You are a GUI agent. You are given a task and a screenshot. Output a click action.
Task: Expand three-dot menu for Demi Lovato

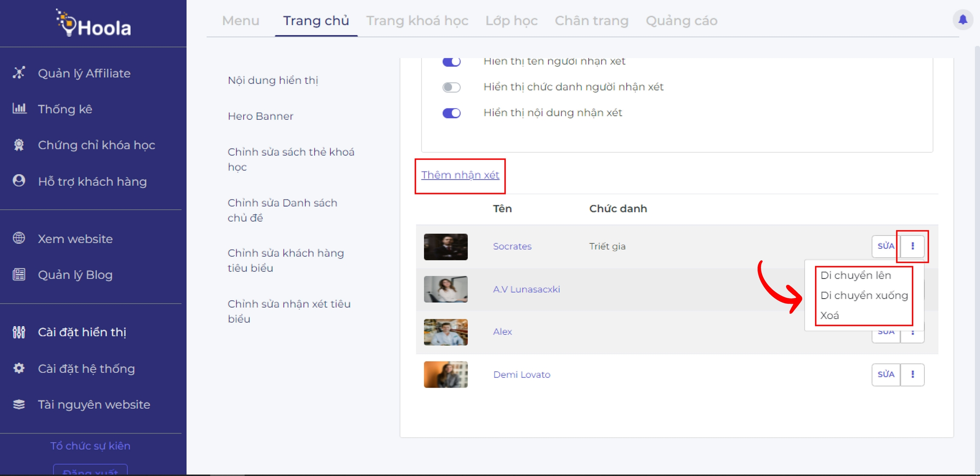912,374
